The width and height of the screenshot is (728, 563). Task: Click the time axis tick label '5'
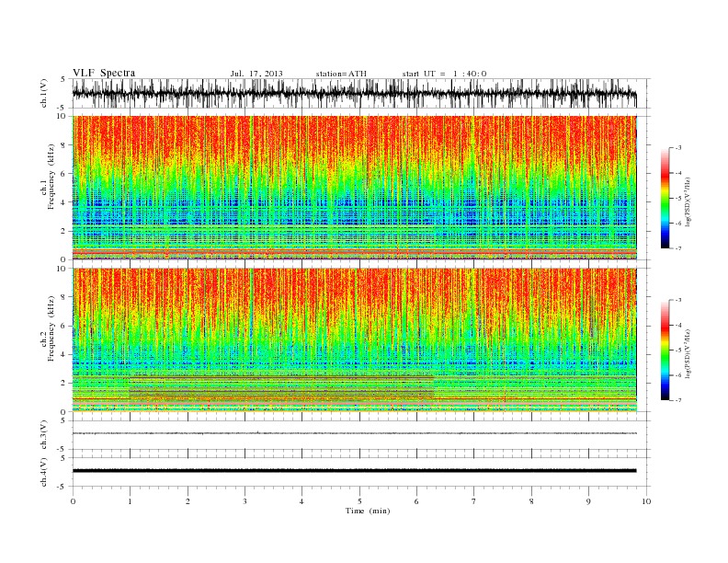pyautogui.click(x=359, y=501)
